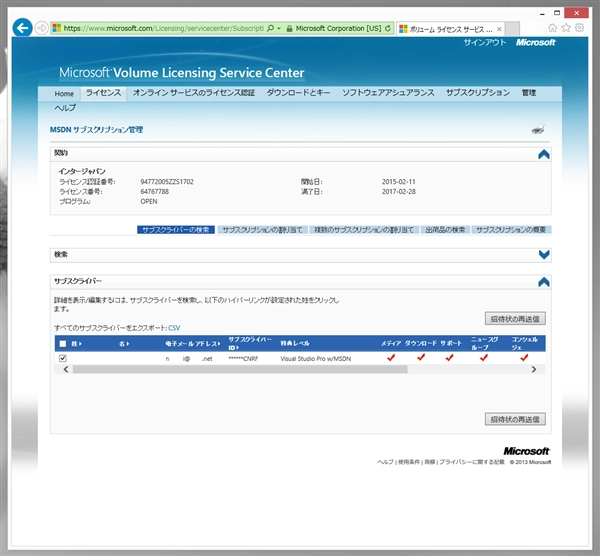Click the サインアウト link
Screen dimensions: 600x556
(x=485, y=42)
